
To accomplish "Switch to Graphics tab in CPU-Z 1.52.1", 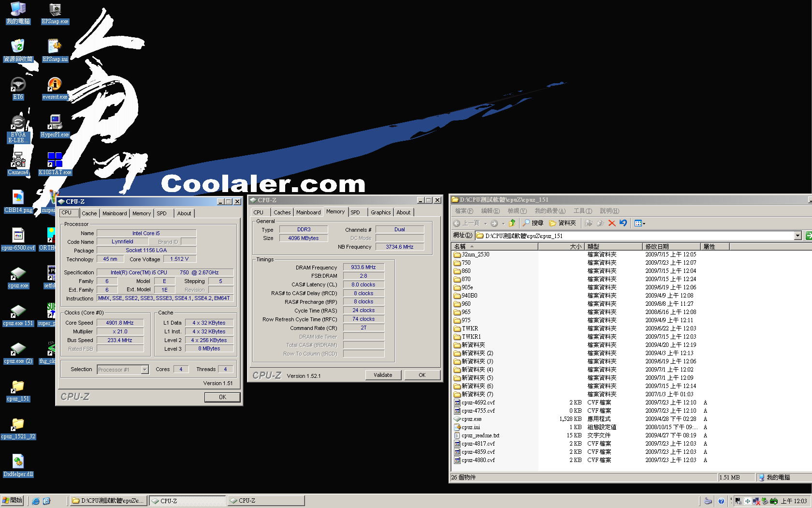I will pyautogui.click(x=381, y=212).
